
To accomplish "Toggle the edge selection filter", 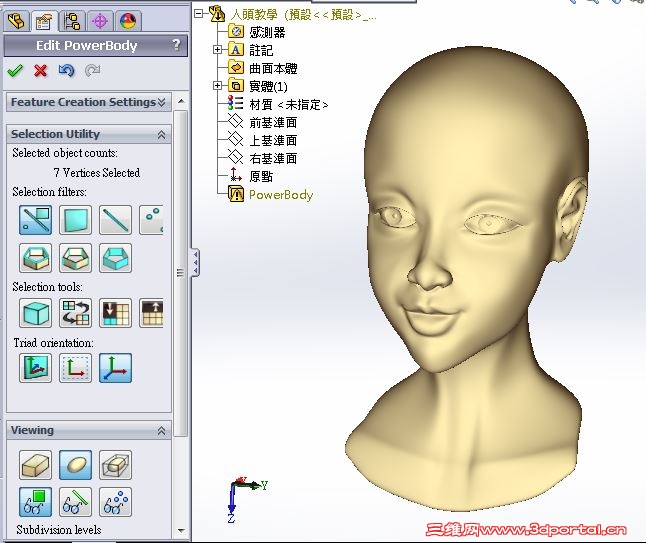I will pyautogui.click(x=115, y=220).
